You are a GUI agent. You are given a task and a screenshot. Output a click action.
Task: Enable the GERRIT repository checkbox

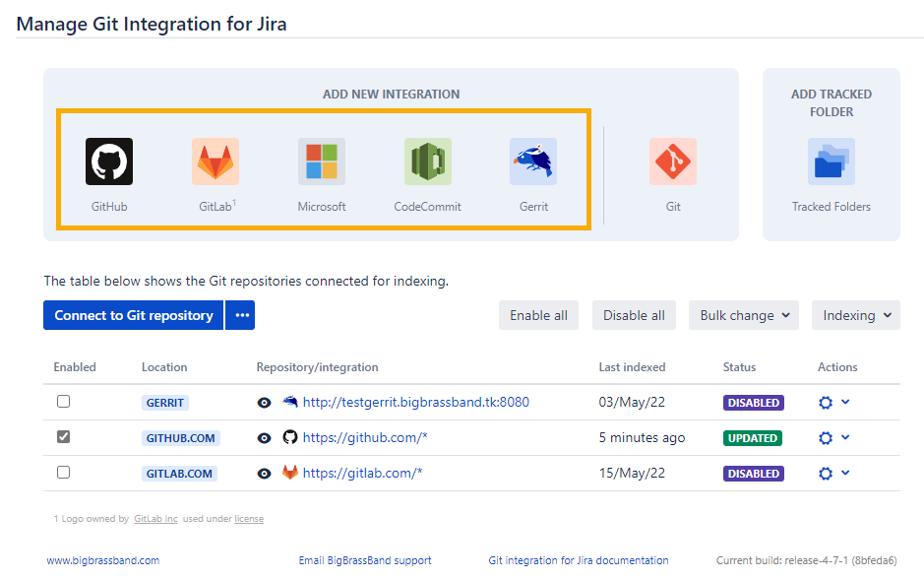[x=64, y=402]
